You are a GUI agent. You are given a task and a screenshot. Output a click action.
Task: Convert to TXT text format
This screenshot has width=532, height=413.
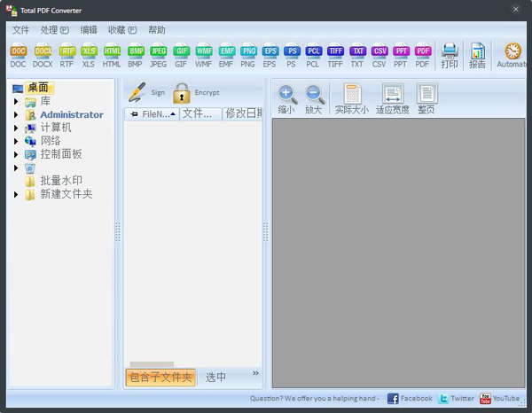pyautogui.click(x=357, y=55)
